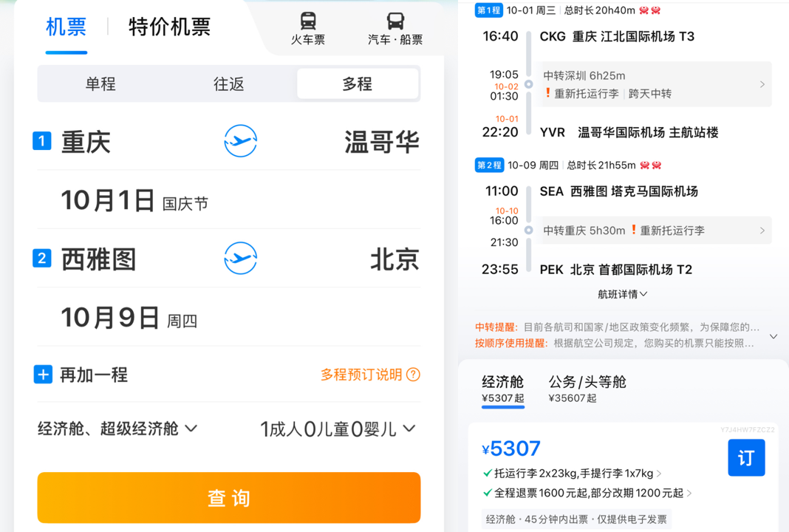
Task: Click the 订 booking button for ¥5307
Action: pyautogui.click(x=746, y=457)
